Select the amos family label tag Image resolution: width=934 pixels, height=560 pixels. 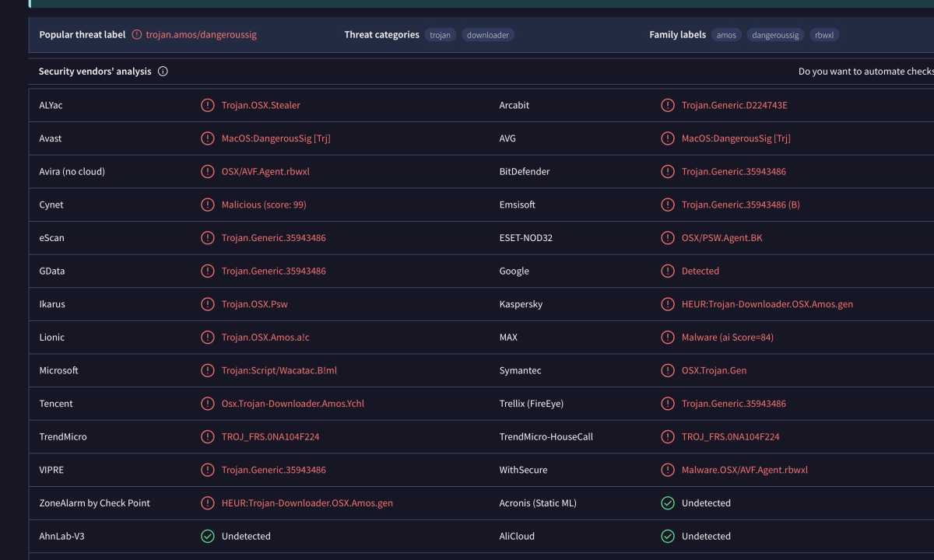coord(726,35)
